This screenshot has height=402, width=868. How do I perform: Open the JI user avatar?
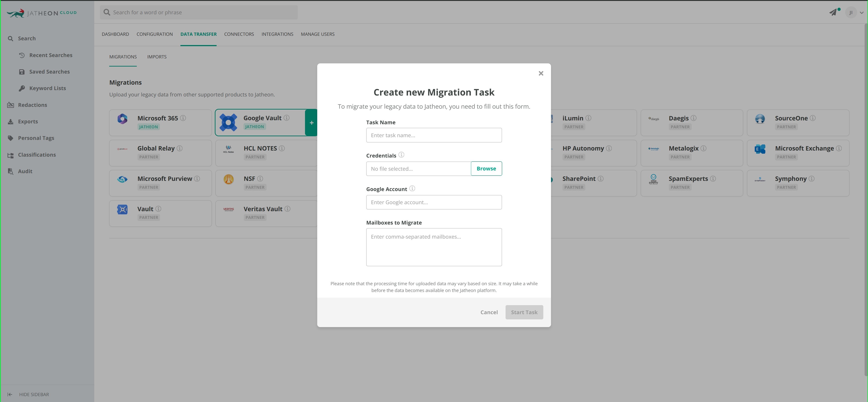pyautogui.click(x=851, y=13)
